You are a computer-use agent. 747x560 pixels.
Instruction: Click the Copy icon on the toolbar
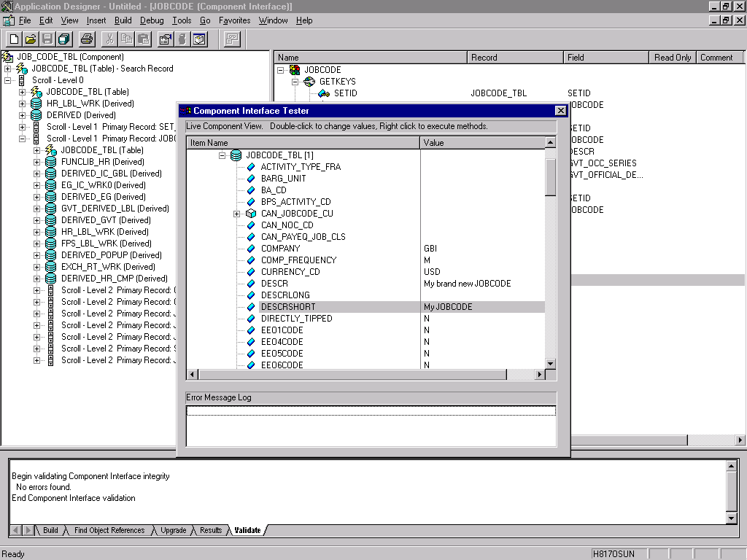coord(126,39)
